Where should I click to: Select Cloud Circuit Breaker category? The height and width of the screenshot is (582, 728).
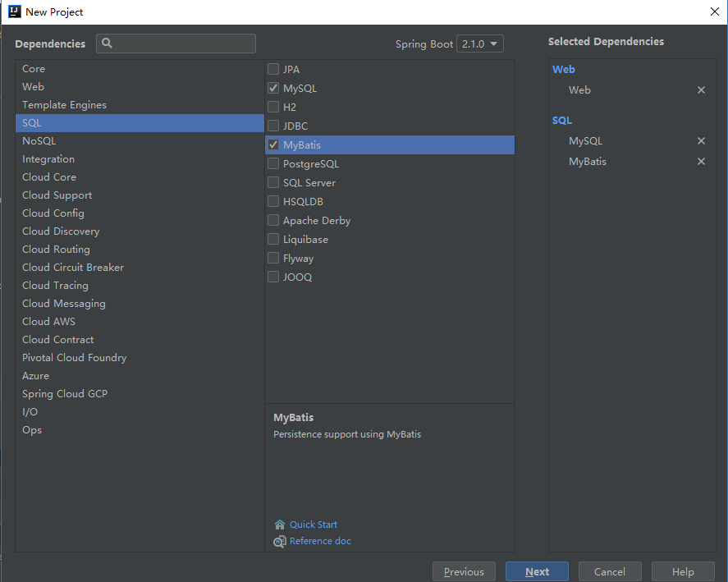coord(140,268)
